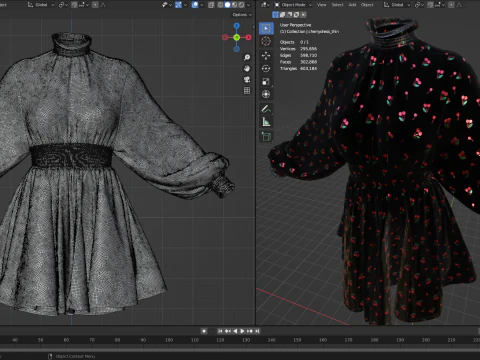Select the Move tool in right viewport toolbar
Viewport: 480px width, 360px height.
[266, 55]
